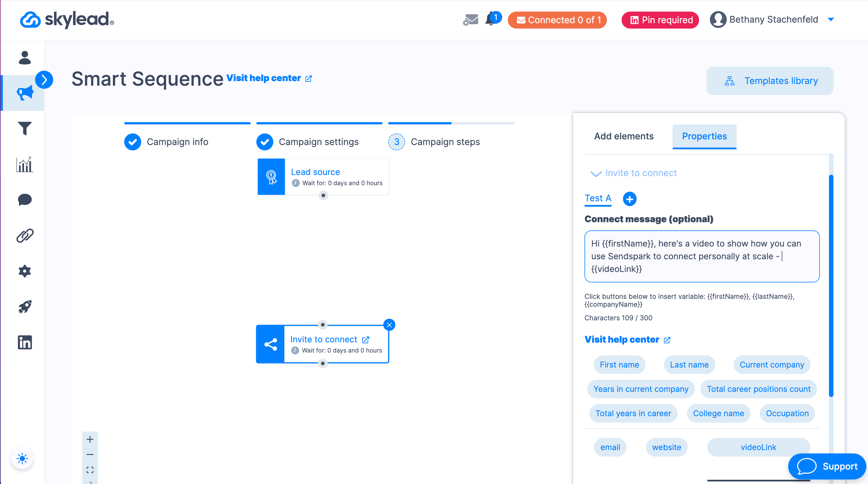Select the Test A variant tab
Viewport: 868px width, 484px height.
click(x=598, y=198)
